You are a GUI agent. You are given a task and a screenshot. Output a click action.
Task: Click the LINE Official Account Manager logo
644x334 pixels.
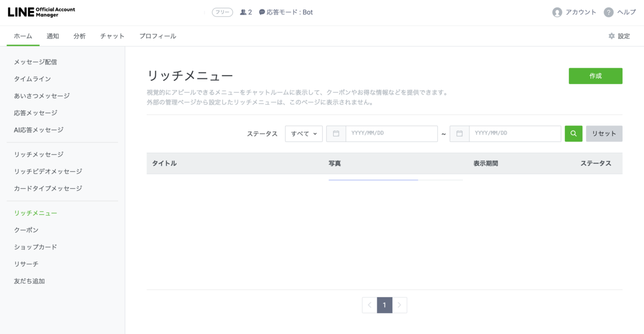click(41, 12)
